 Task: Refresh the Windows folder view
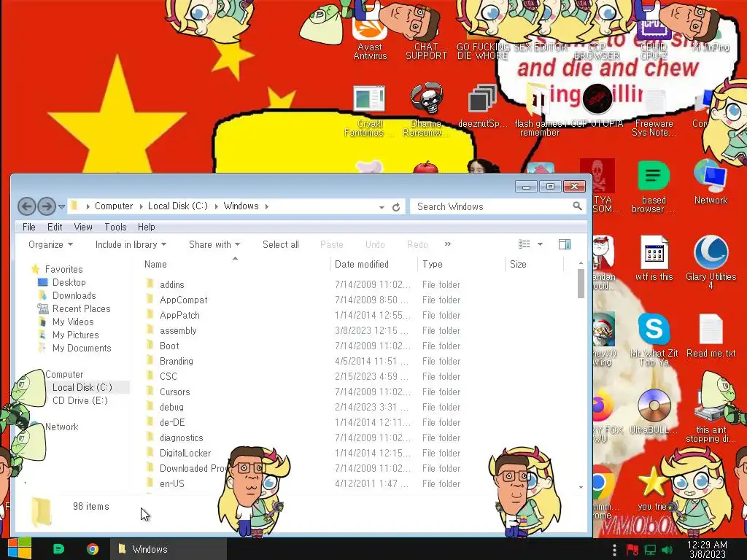coord(396,206)
